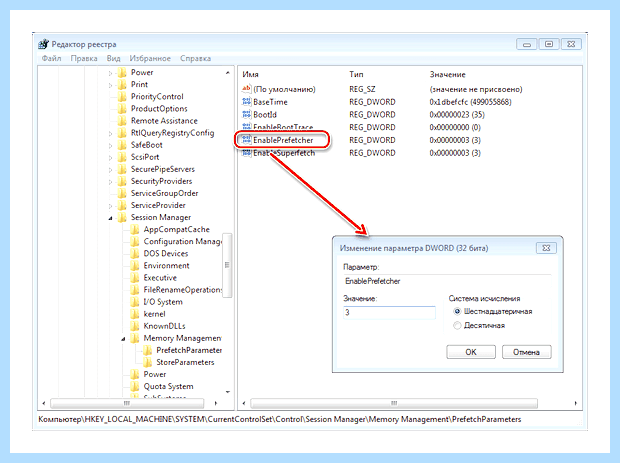Image resolution: width=620 pixels, height=463 pixels.
Task: Click the StoreParameters folder icon
Action: 147,362
